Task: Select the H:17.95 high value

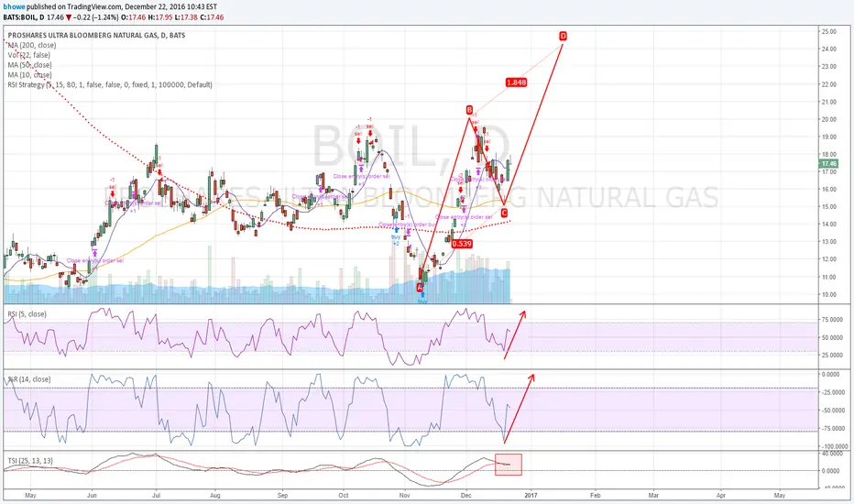Action: click(x=159, y=17)
